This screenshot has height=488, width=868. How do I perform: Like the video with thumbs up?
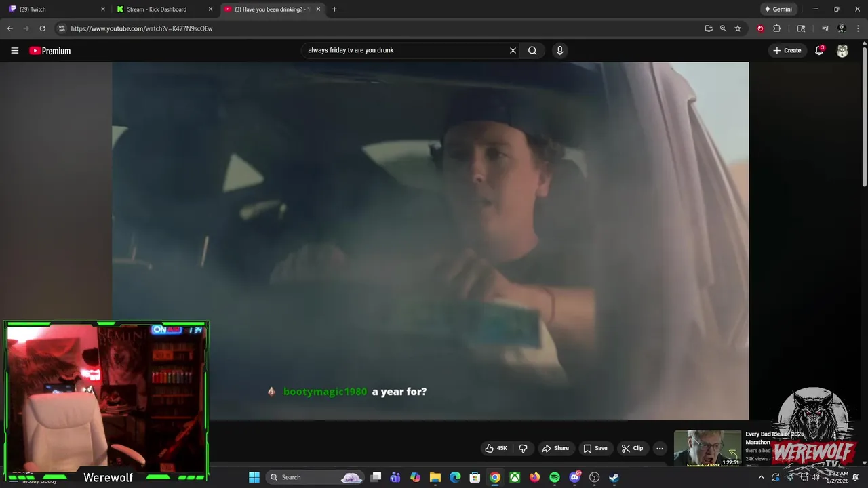[496, 448]
